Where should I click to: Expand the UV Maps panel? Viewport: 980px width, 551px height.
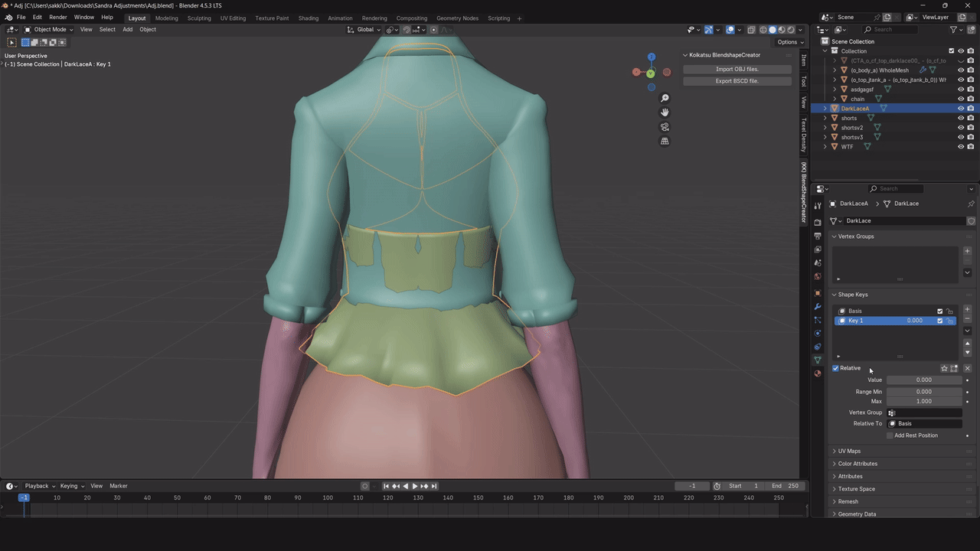(x=849, y=451)
